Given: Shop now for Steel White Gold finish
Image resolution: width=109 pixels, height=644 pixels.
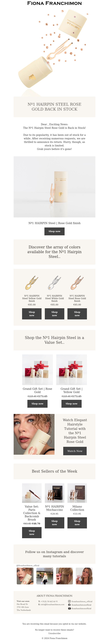Looking at the screenshot, I should click(x=54, y=314).
